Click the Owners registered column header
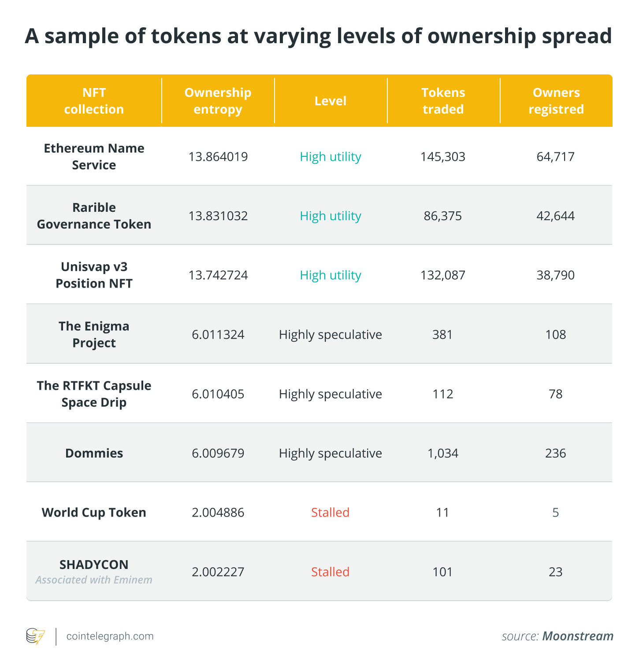 (x=556, y=101)
